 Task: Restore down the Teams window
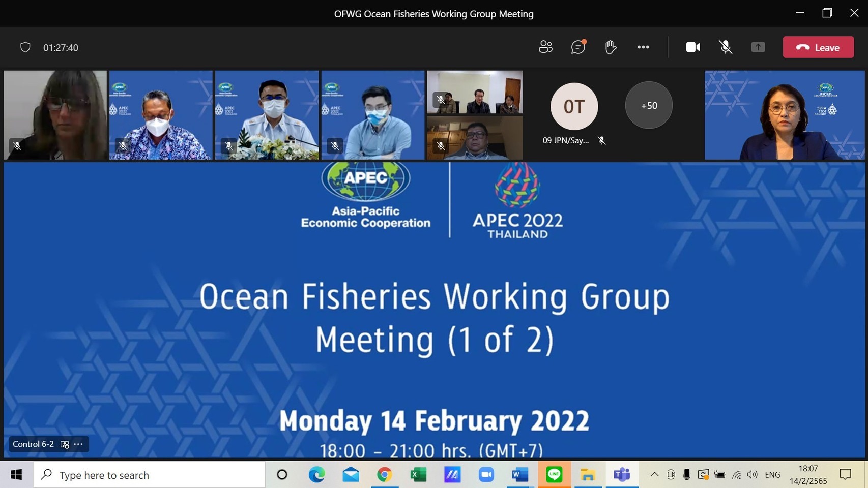[x=827, y=13]
